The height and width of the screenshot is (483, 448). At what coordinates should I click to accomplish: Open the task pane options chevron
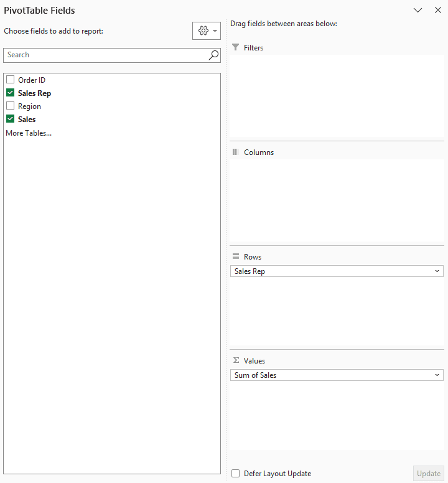[418, 10]
